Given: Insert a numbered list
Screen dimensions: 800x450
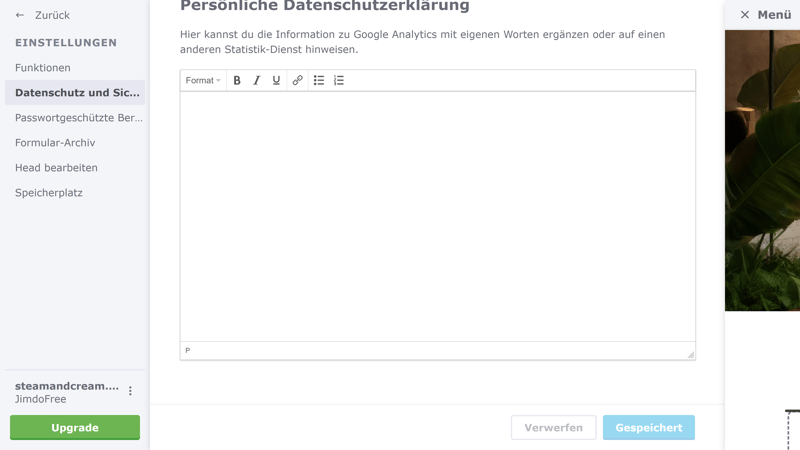Looking at the screenshot, I should point(339,80).
